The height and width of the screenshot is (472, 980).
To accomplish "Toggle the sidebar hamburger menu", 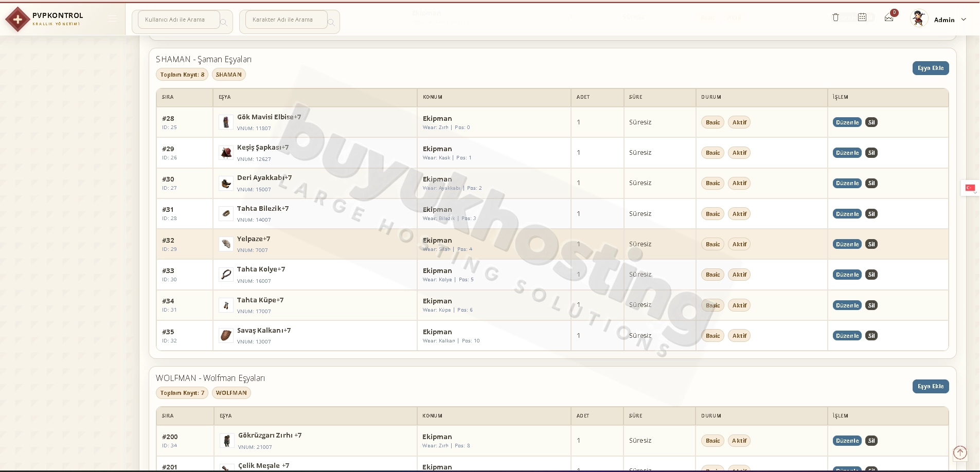I will (x=113, y=19).
